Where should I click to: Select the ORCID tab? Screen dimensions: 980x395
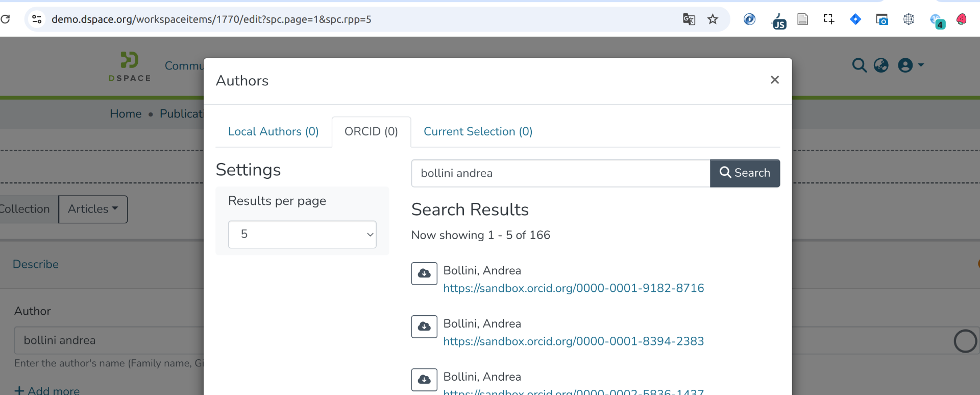(371, 132)
